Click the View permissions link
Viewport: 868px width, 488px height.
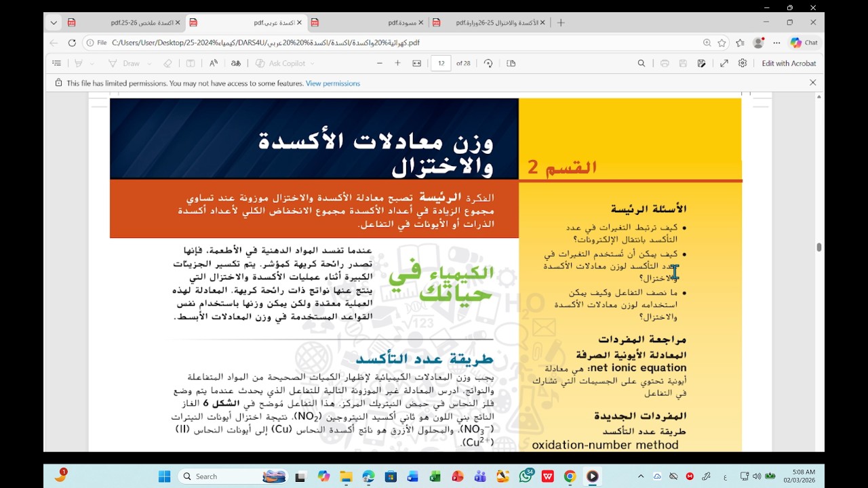click(333, 83)
